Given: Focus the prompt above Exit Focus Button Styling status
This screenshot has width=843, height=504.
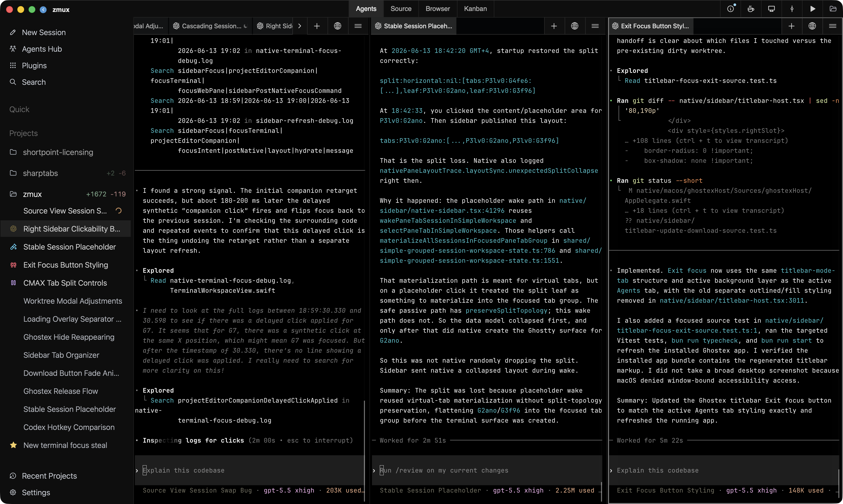Looking at the screenshot, I should (724, 470).
